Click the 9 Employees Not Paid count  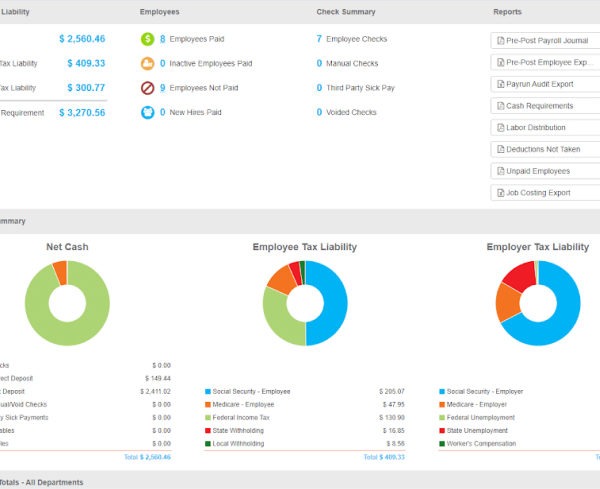(x=163, y=88)
